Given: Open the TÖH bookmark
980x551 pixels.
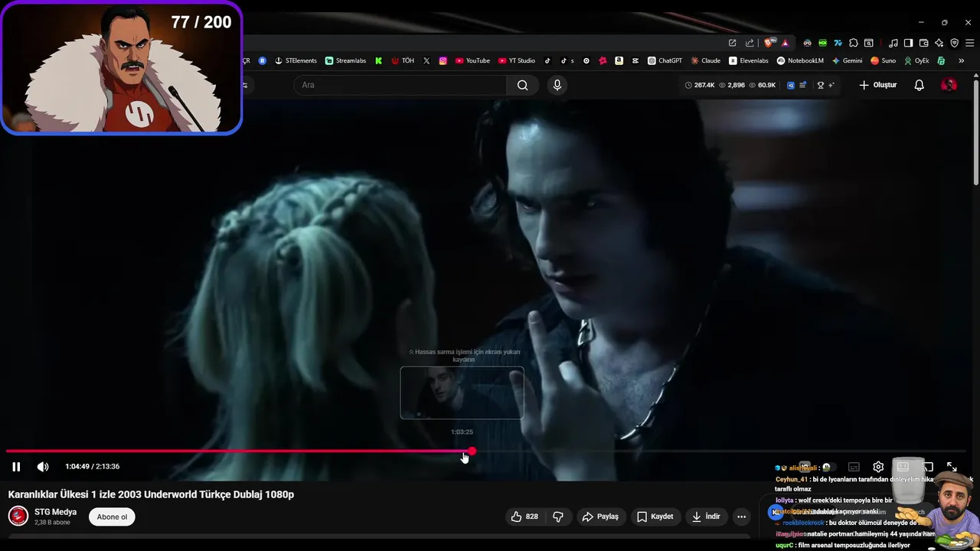Looking at the screenshot, I should pyautogui.click(x=403, y=60).
